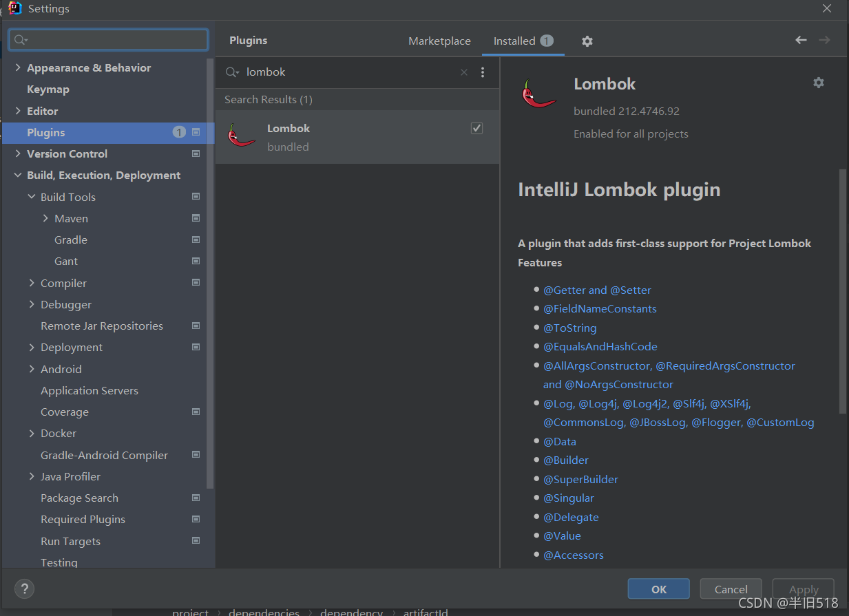This screenshot has width=849, height=616.
Task: Open the @FieldNameConstants link
Action: click(x=600, y=308)
